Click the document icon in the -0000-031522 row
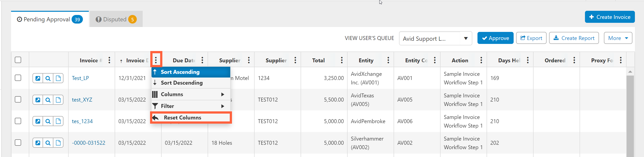644x157 pixels. click(58, 143)
